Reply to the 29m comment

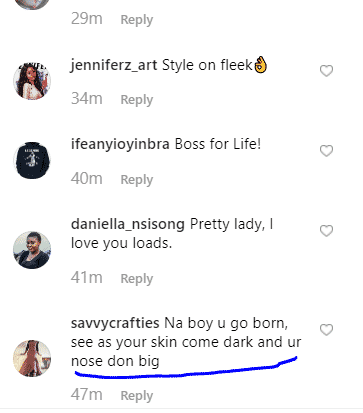[x=137, y=20]
